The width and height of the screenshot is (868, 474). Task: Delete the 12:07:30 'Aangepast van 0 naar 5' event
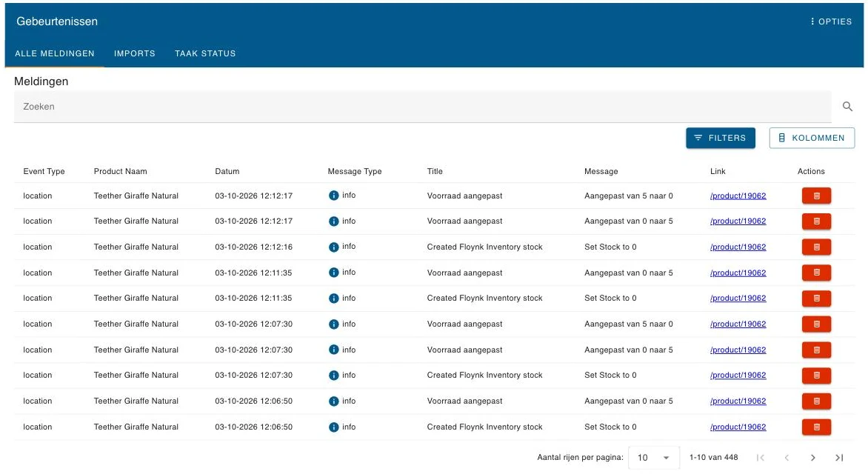[816, 350]
